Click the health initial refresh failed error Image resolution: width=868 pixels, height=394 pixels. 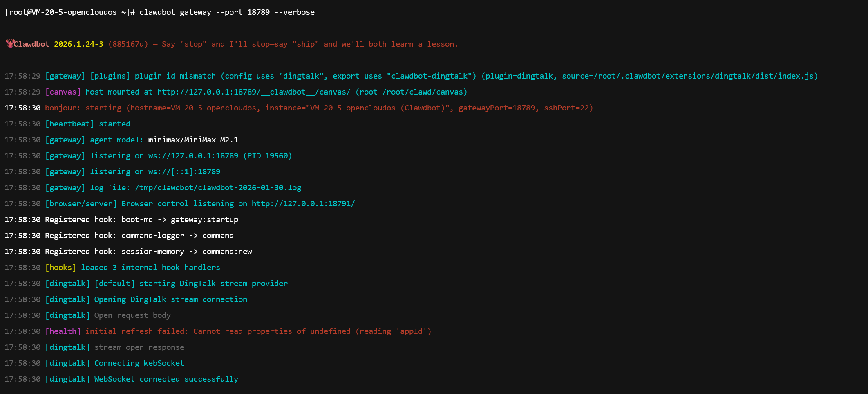[258, 331]
